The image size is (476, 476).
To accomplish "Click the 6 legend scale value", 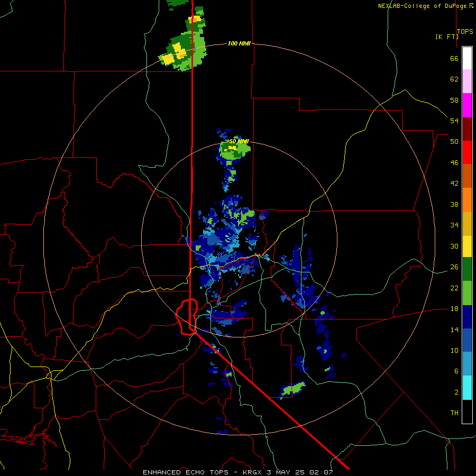I will 456,371.
